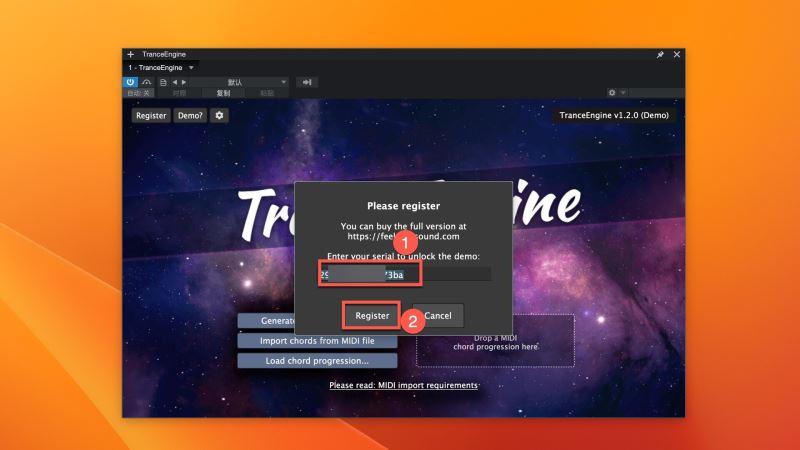Go to previous preset arrow

pyautogui.click(x=174, y=82)
